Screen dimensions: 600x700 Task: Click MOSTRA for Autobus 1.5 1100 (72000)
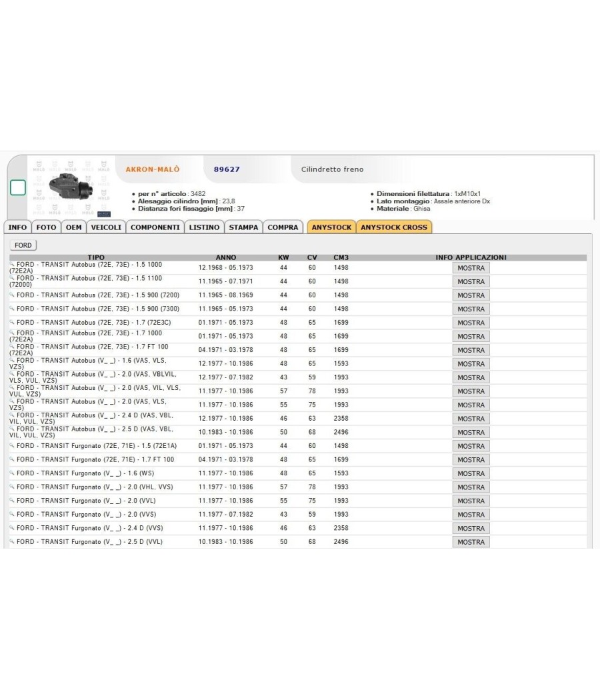[471, 282]
